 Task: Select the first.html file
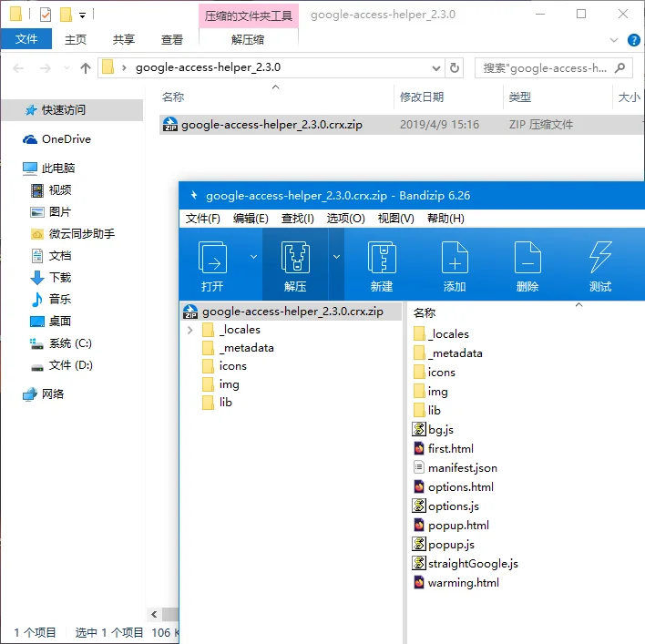[443, 449]
